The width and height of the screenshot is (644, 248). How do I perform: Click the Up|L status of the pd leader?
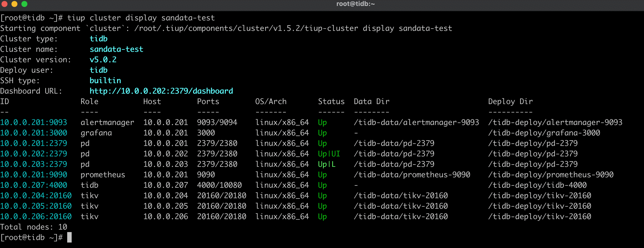pos(326,164)
